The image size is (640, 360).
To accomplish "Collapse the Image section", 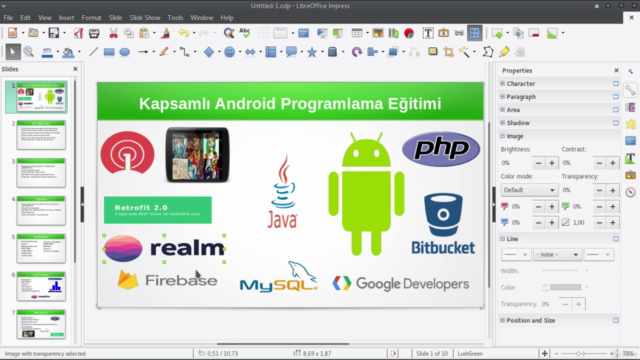I will coord(502,136).
